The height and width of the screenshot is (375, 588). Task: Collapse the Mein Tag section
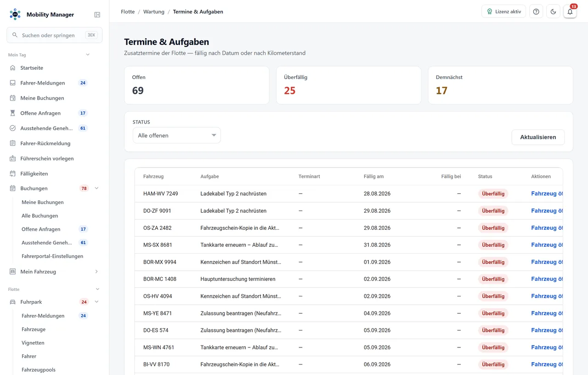[x=88, y=55]
